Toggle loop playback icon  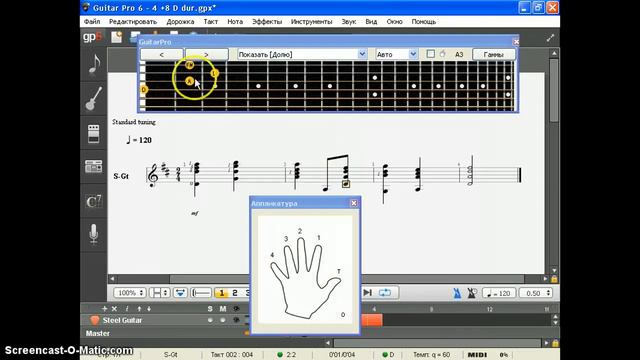click(384, 293)
